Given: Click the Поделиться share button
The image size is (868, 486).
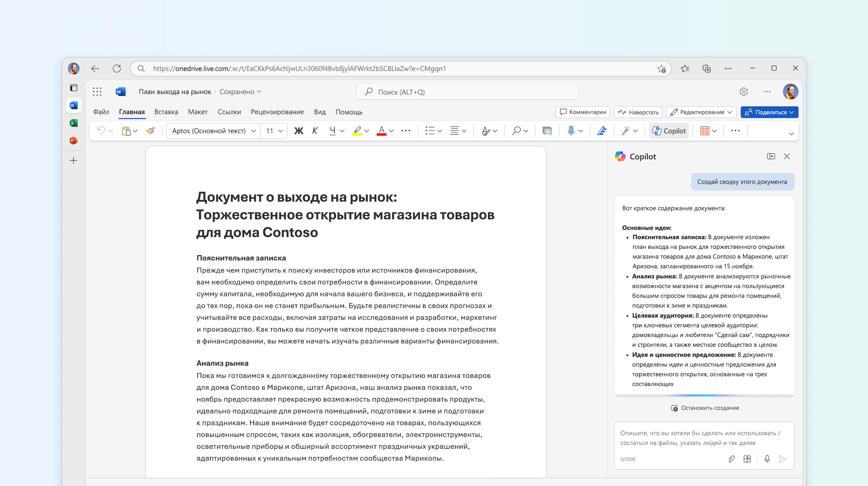Looking at the screenshot, I should 769,112.
